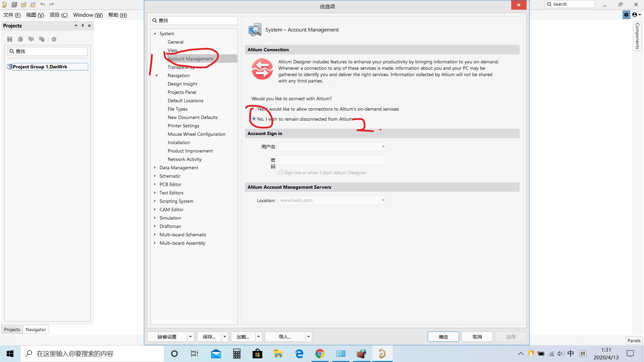Open Window (W) menu
The image size is (644, 362).
pos(88,15)
